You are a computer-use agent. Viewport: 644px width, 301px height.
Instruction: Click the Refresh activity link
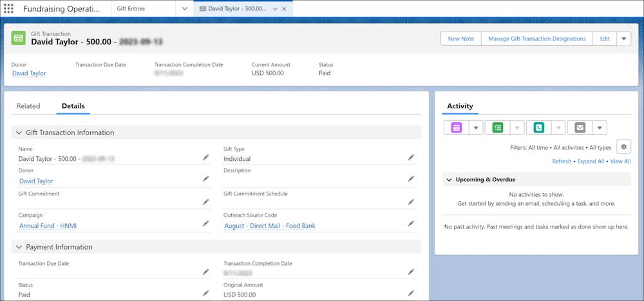pyautogui.click(x=562, y=161)
